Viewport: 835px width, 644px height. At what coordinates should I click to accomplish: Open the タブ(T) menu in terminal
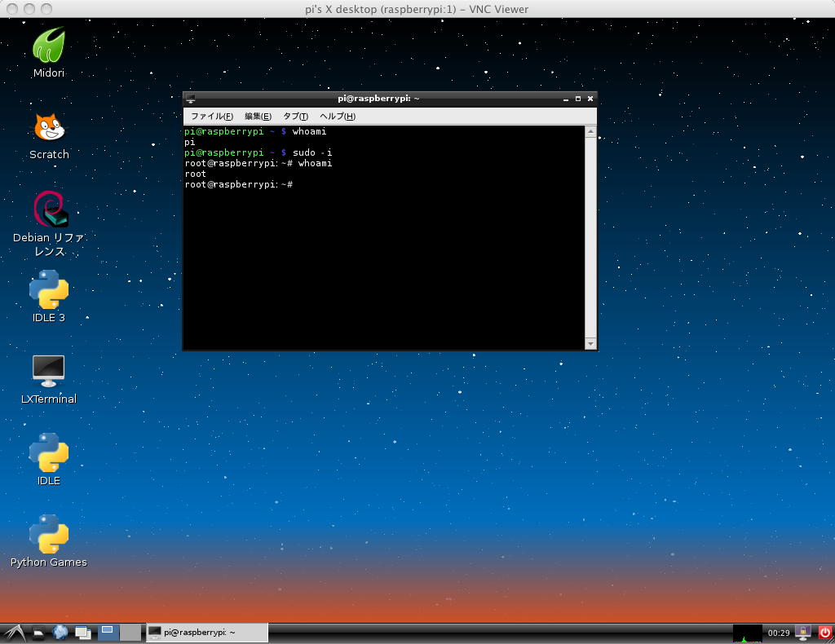pyautogui.click(x=295, y=117)
